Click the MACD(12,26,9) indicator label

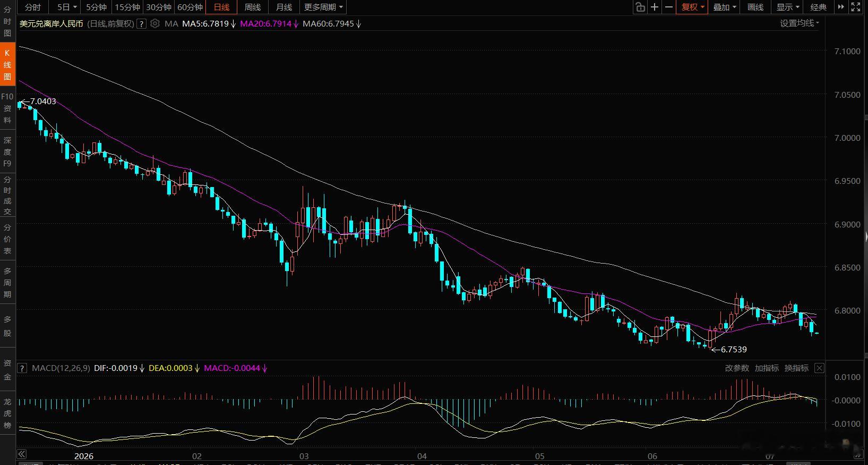tap(61, 368)
